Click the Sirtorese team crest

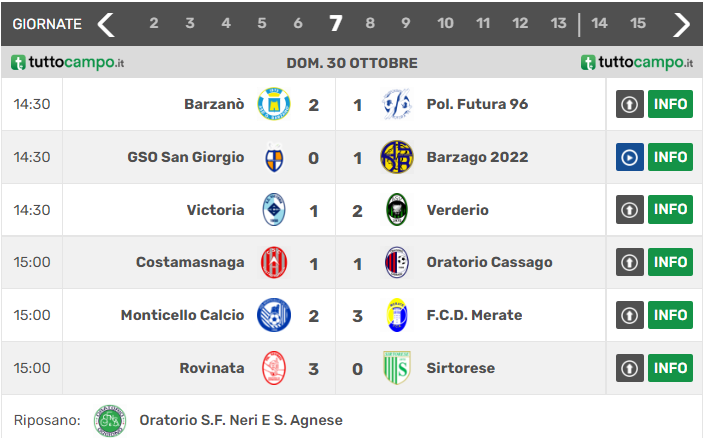coord(397,368)
